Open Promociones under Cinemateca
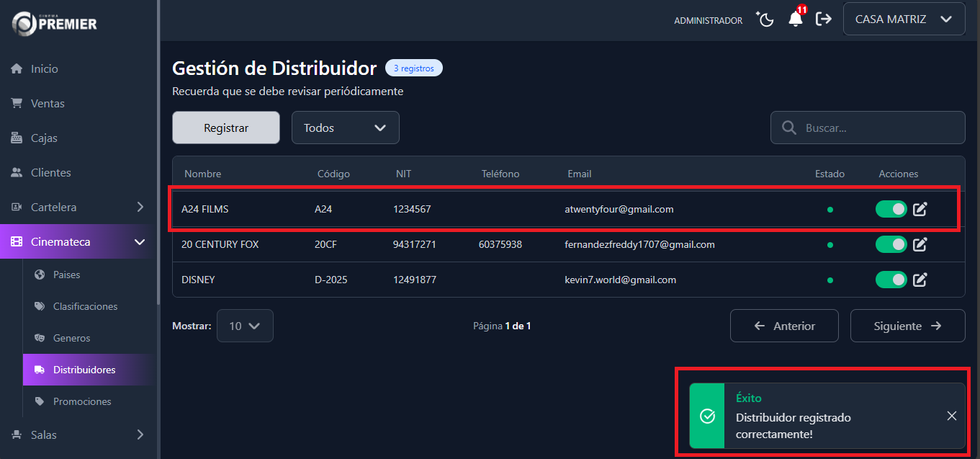 click(82, 401)
